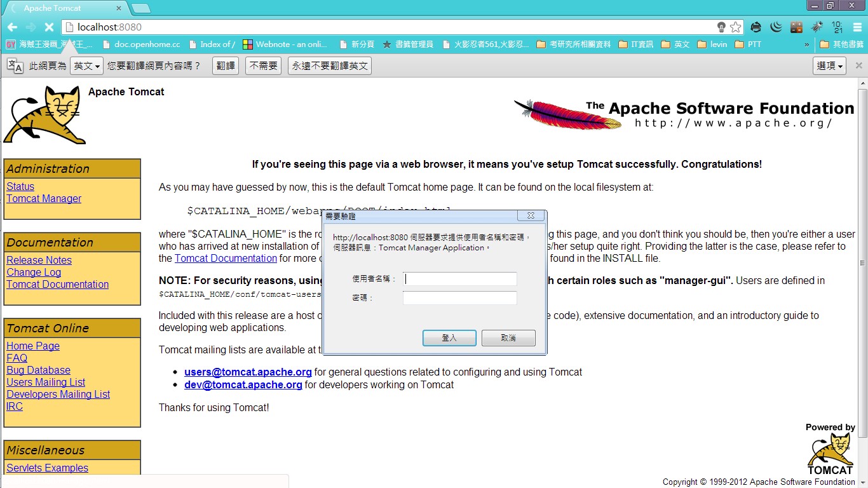Open the Chrome hamburger menu
The image size is (868, 488).
point(857,27)
